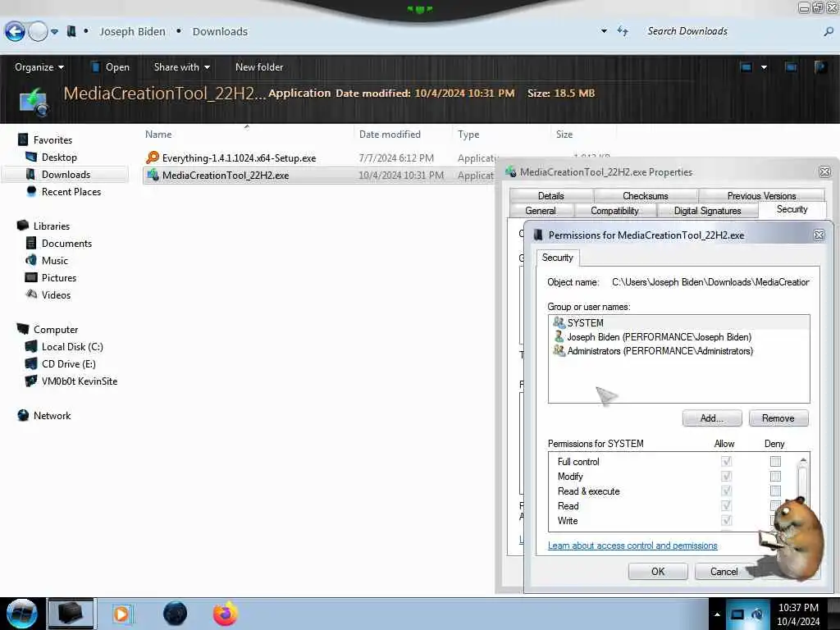Toggle Allow checkbox for Full control
The image size is (840, 630).
727,461
